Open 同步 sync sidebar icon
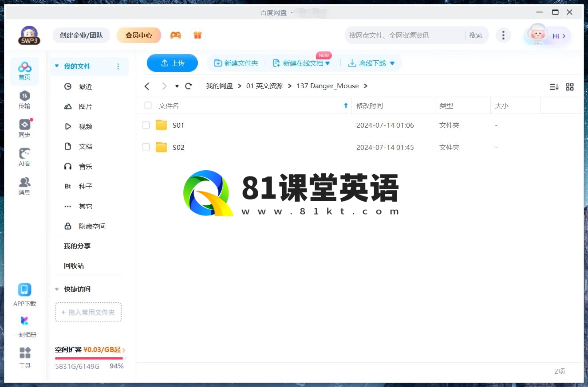This screenshot has width=588, height=387. coord(24,129)
